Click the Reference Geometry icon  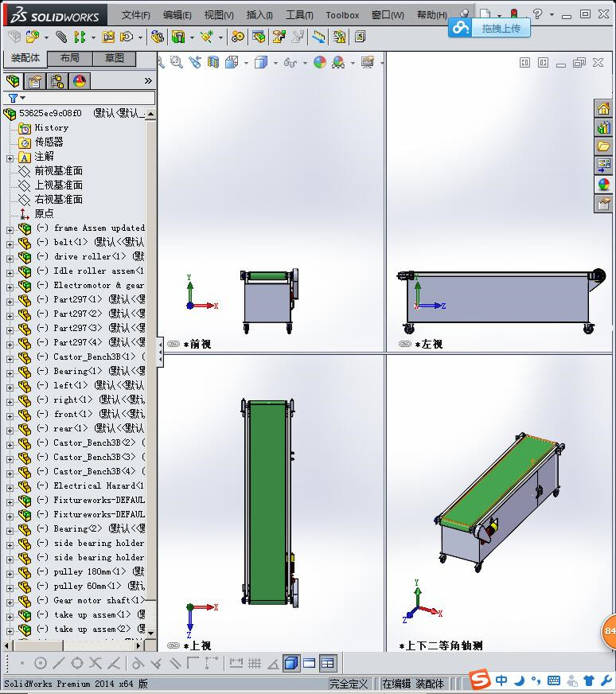(x=207, y=37)
